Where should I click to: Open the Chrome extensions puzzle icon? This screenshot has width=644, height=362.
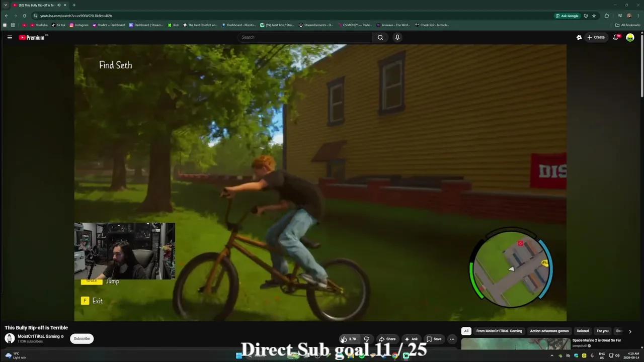coord(606,16)
